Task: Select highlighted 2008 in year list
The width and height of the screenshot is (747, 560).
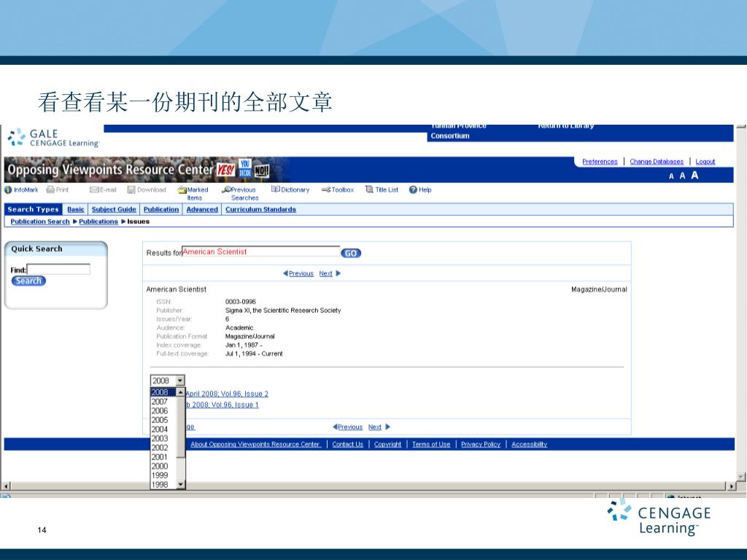Action: [x=163, y=392]
